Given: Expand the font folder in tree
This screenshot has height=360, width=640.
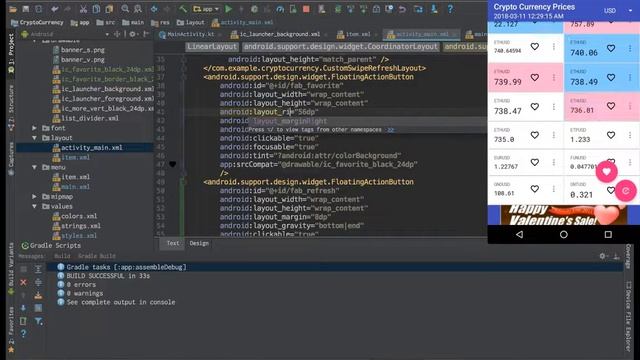Looking at the screenshot, I should coord(34,128).
